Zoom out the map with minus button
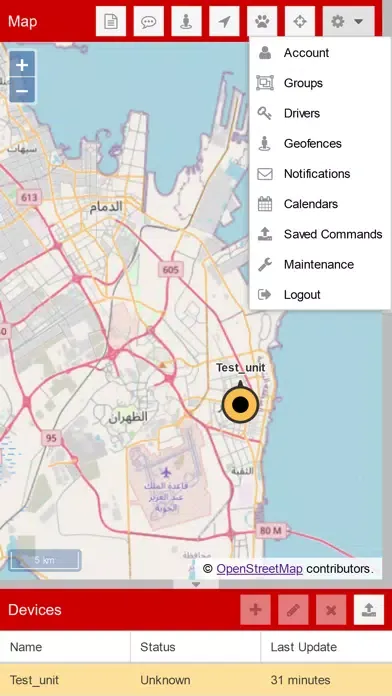 pos(22,91)
